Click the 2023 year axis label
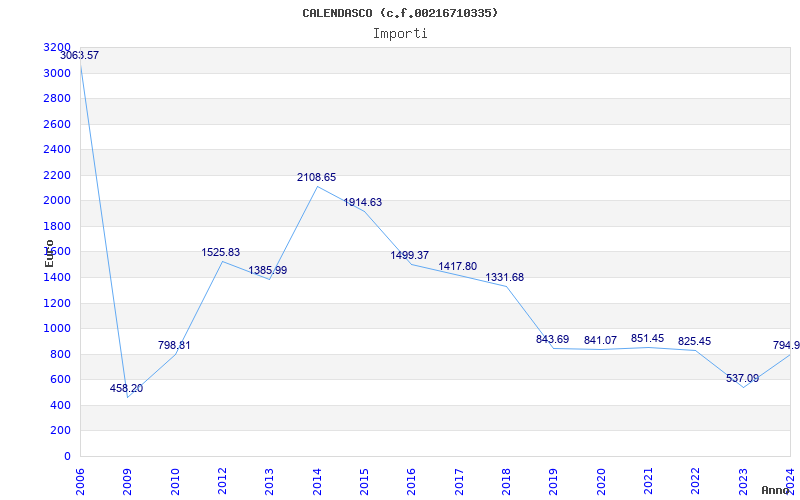The image size is (800, 500). (x=743, y=482)
